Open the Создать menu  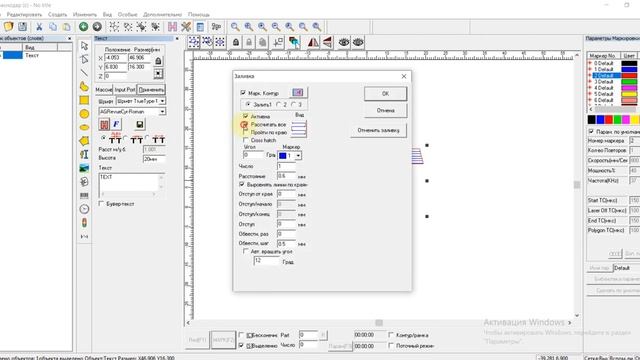(x=58, y=14)
